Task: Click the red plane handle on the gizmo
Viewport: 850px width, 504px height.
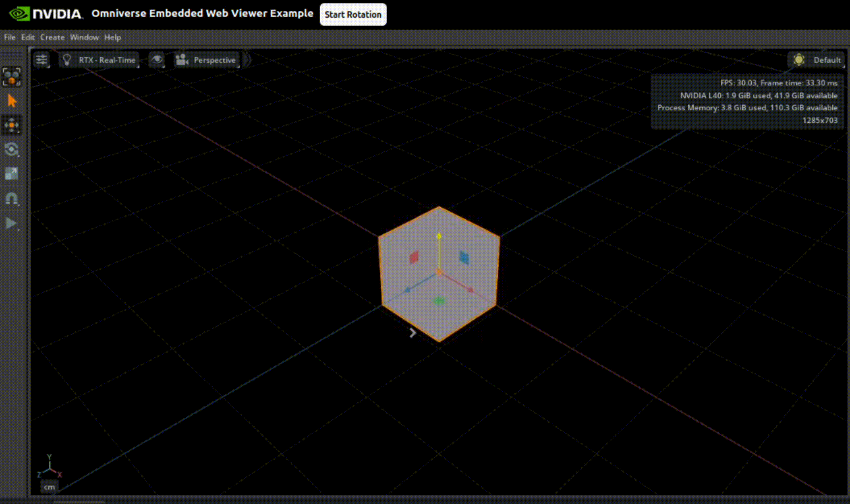Action: point(414,257)
